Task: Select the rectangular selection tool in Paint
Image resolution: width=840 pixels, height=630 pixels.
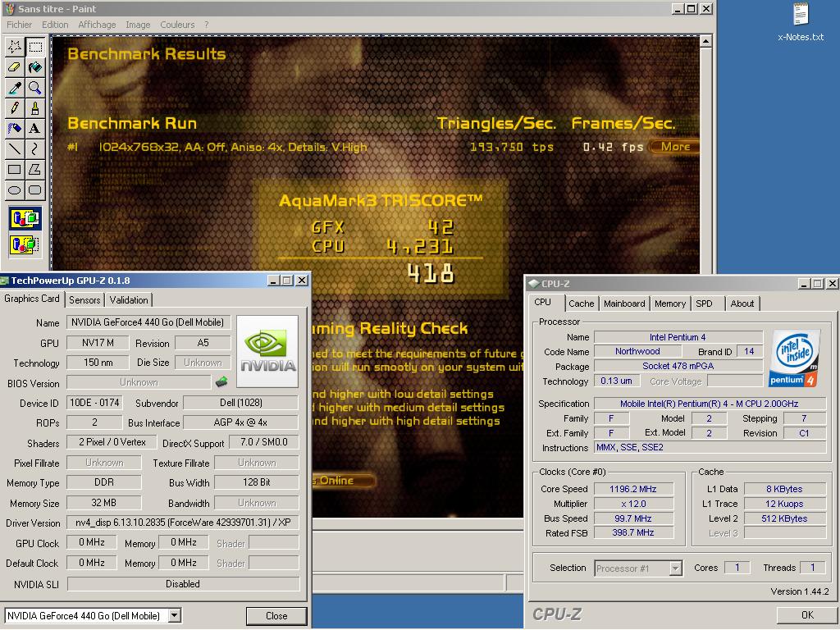Action: 34,47
